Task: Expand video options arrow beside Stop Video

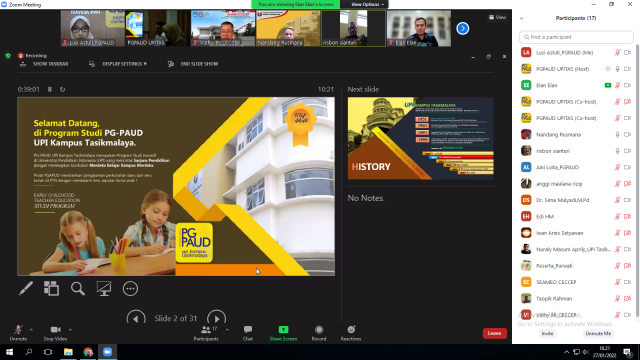Action: [70, 330]
